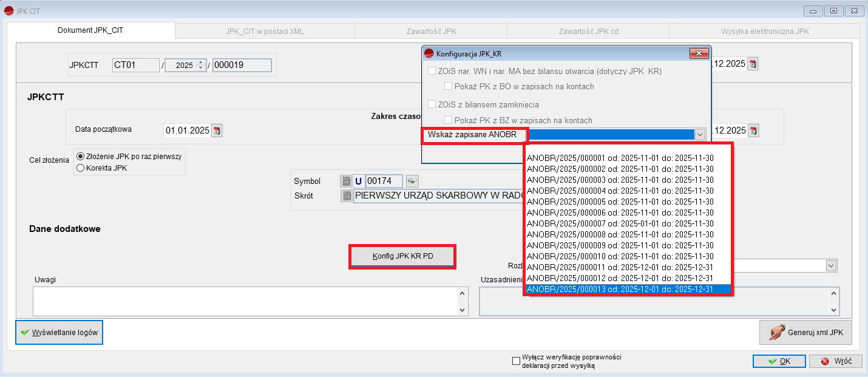
Task: Click the Wyświetlanie logów button
Action: click(x=59, y=333)
